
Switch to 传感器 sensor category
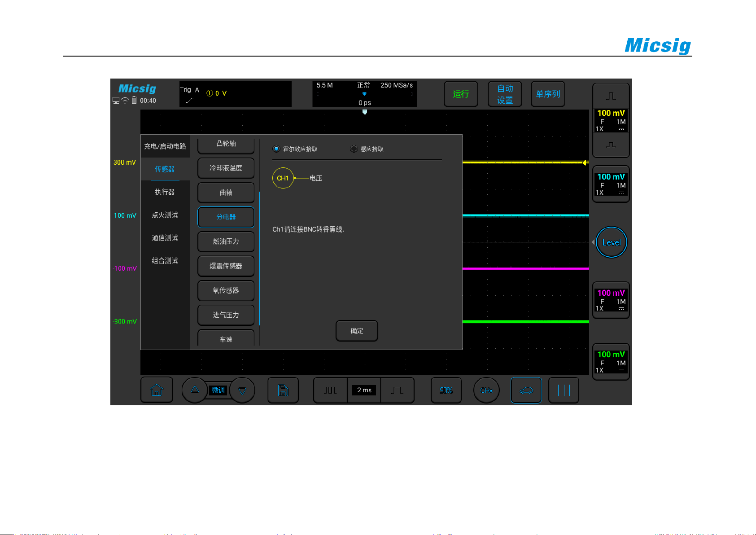(x=165, y=169)
